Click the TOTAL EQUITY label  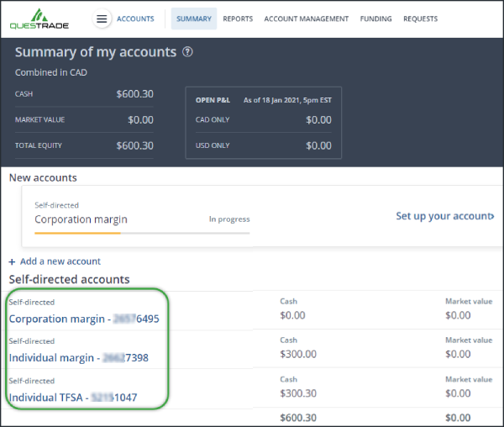pos(39,145)
